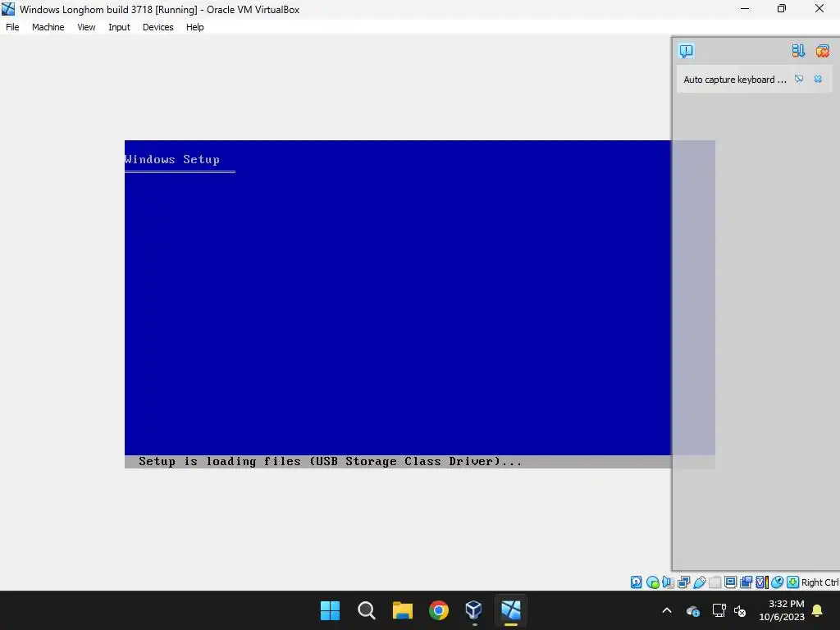Open the Help menu
Image resolution: width=840 pixels, height=630 pixels.
click(x=194, y=27)
